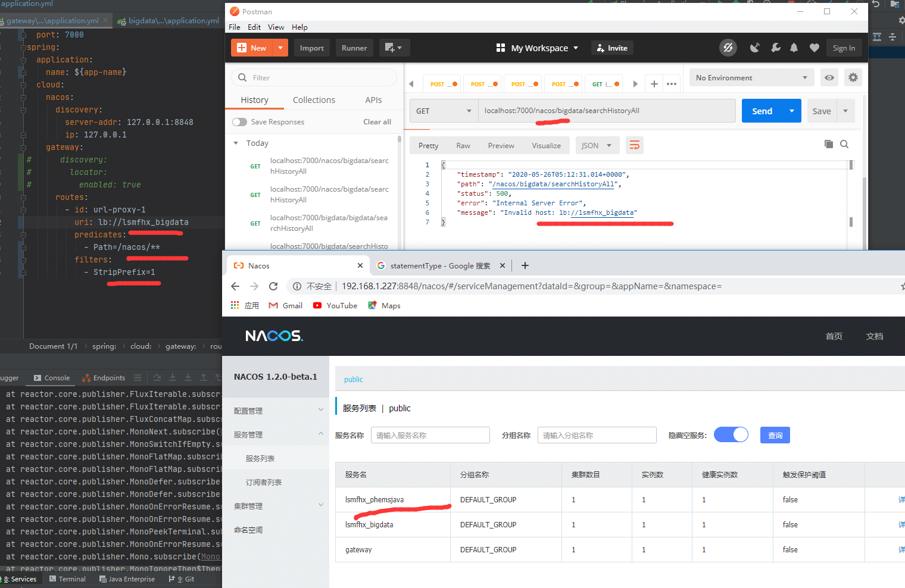
Task: Open environment quick look eye icon
Action: 829,78
